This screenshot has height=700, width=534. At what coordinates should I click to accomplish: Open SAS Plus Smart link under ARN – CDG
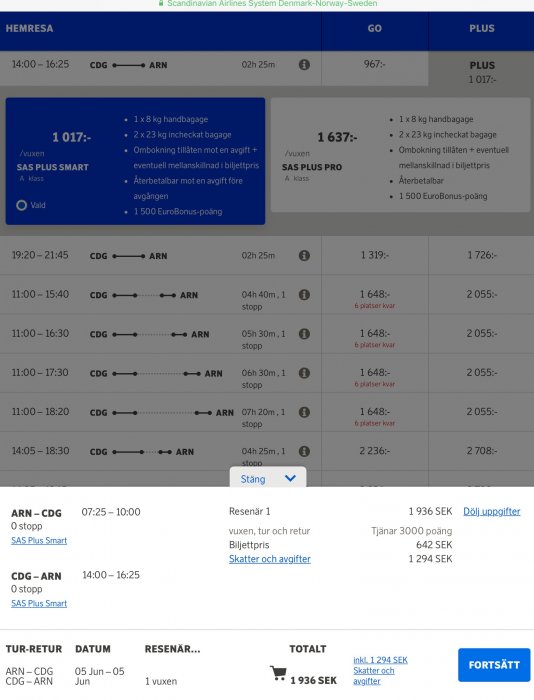[39, 541]
